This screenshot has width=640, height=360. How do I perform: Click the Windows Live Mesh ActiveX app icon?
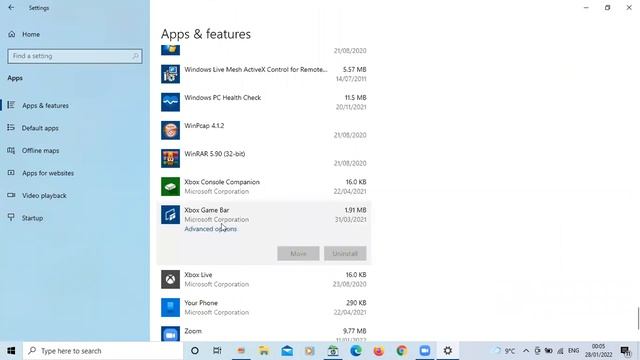pos(170,74)
